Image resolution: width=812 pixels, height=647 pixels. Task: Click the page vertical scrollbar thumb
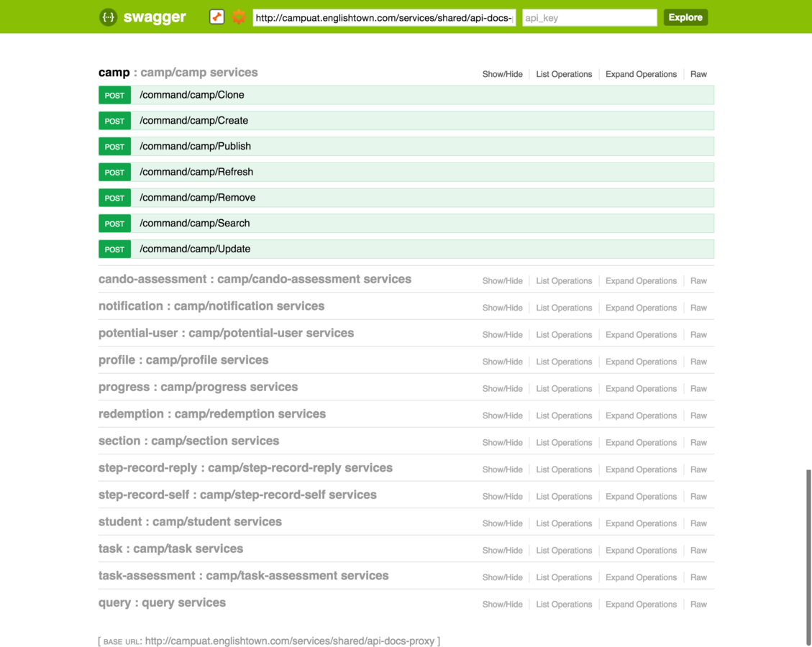pos(808,558)
